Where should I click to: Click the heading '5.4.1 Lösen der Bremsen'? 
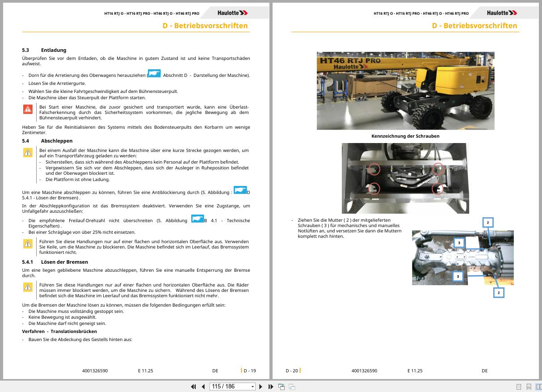click(x=55, y=262)
